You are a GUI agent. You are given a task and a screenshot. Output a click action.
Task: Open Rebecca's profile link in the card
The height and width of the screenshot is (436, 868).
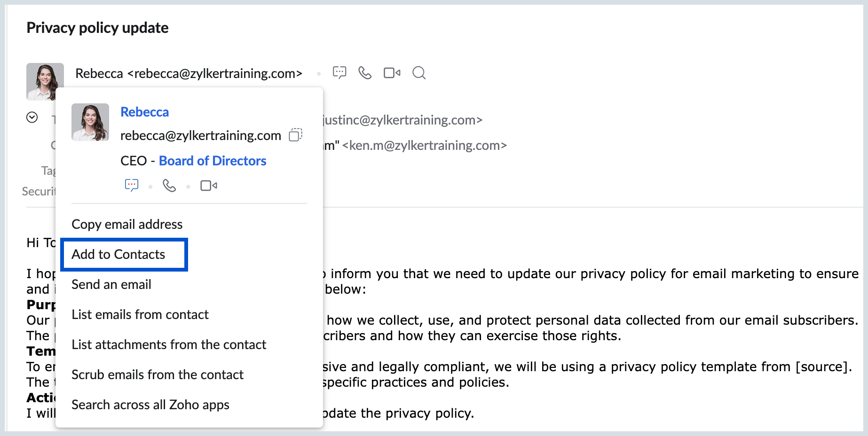click(x=144, y=112)
